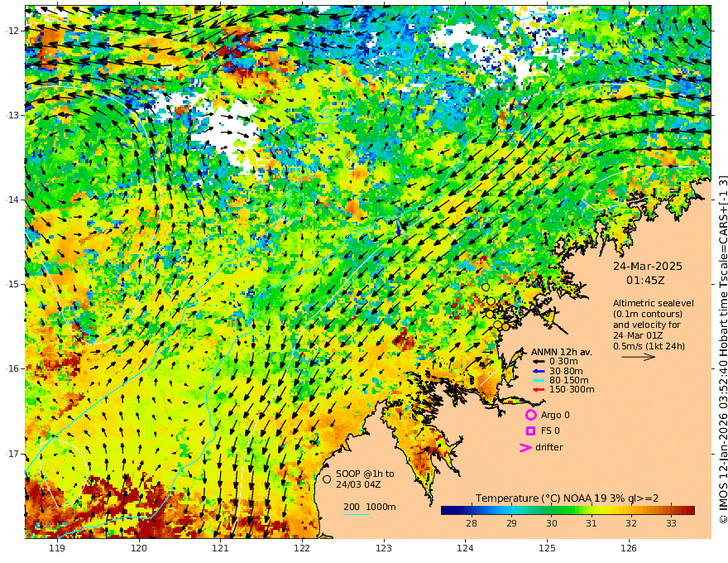Click the dark red end of temperature colorbar
The image size is (728, 563).
689,510
